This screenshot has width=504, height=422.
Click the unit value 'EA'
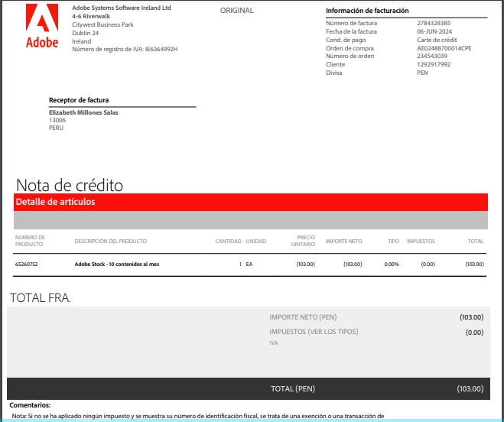pos(249,265)
